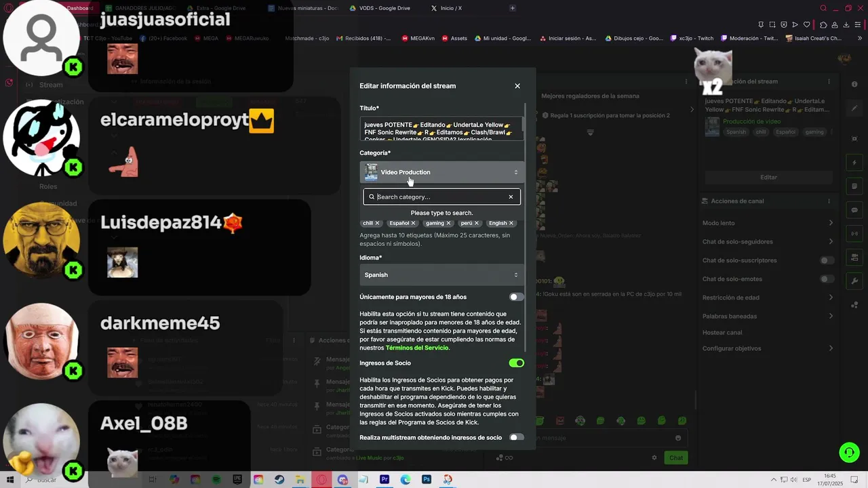Open browser downloads icon

click(848, 25)
